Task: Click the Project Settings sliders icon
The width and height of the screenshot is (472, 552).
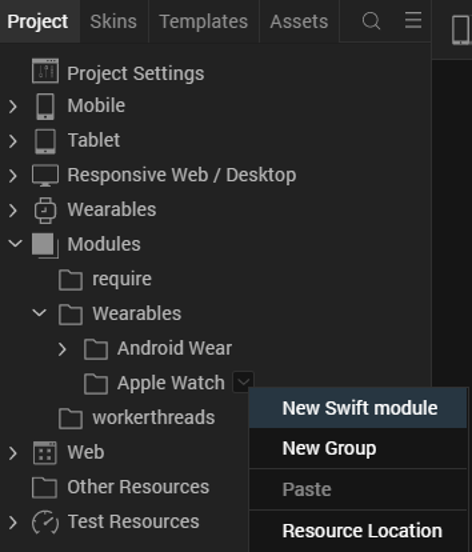Action: (x=45, y=71)
